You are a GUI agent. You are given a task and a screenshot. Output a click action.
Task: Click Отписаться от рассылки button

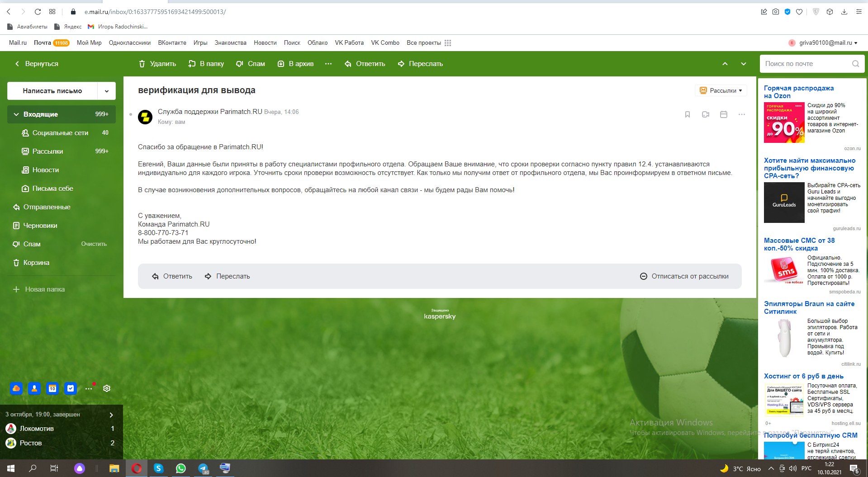(x=684, y=276)
